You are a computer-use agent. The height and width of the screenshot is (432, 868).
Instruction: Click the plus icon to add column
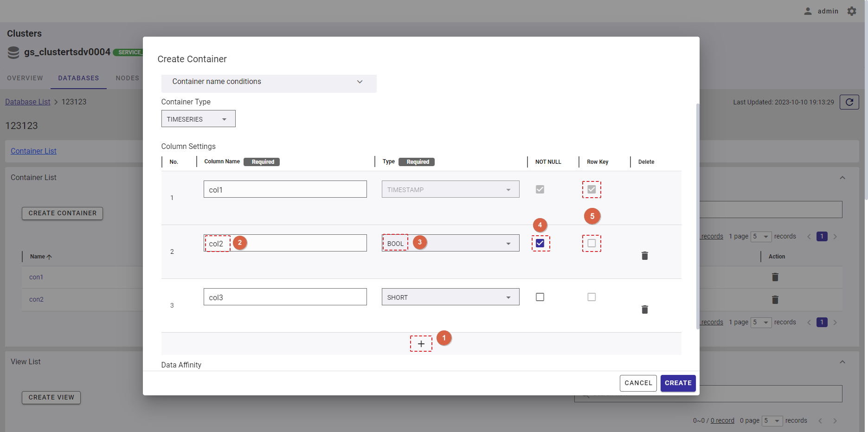click(x=421, y=344)
